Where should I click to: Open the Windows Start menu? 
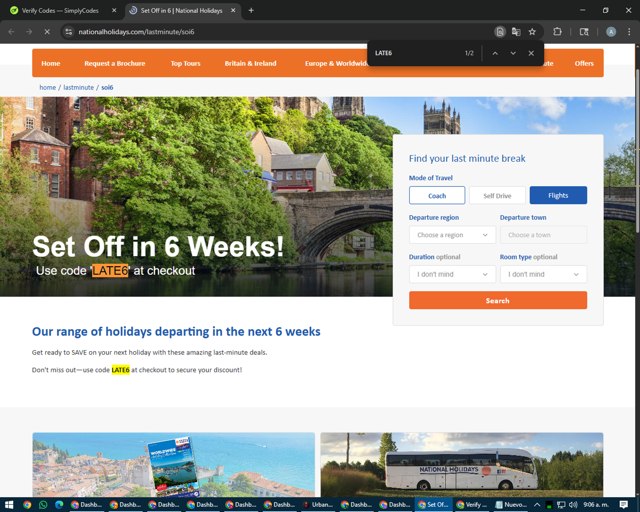[9, 505]
